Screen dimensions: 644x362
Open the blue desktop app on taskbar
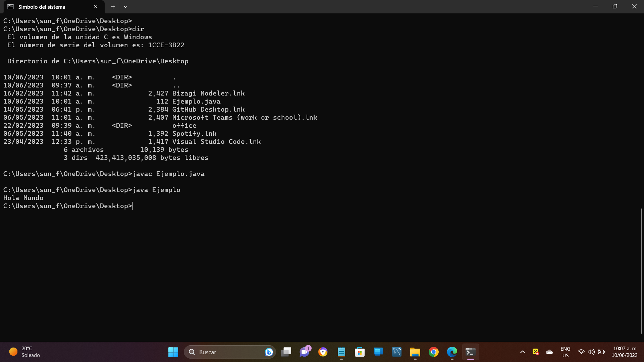(x=378, y=352)
